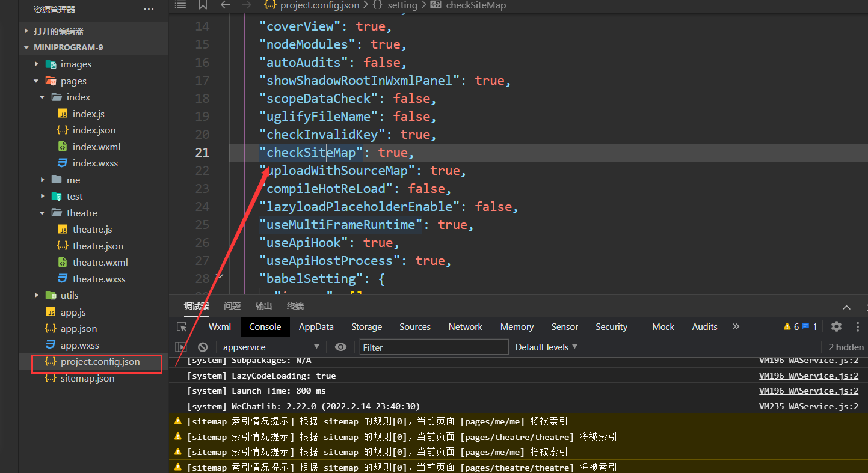868x473 pixels.
Task: Open the appservice context dropdown
Action: (x=271, y=347)
